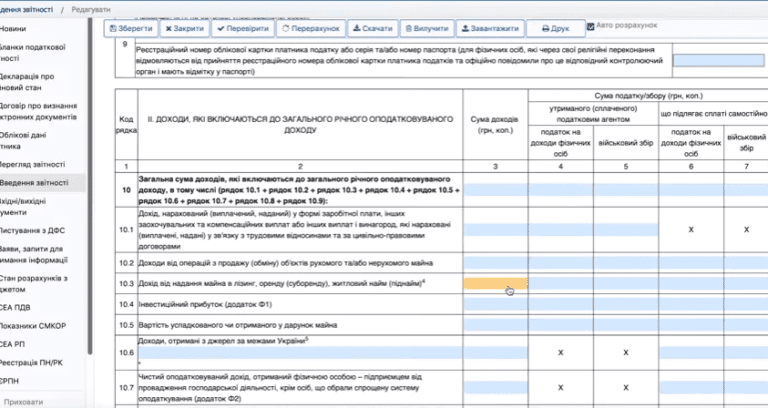
Task: Click the sidebar vertical scrollbar
Action: (90, 186)
